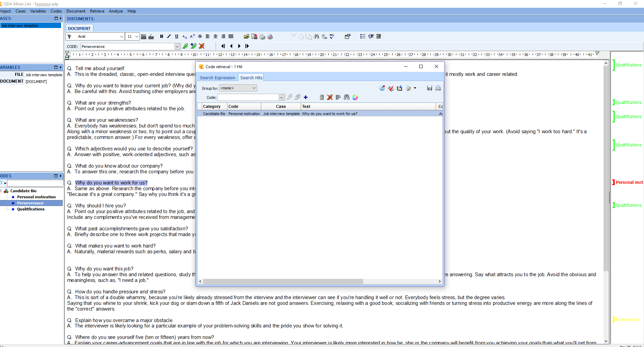Select the DOCUMENT tab
Viewport: 644px width, 347px height.
pyautogui.click(x=79, y=29)
